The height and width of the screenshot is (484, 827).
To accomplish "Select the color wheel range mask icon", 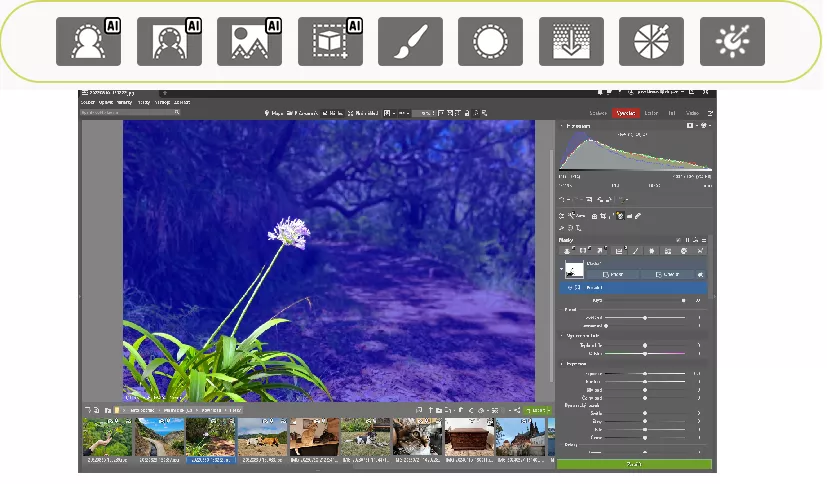I will click(651, 42).
